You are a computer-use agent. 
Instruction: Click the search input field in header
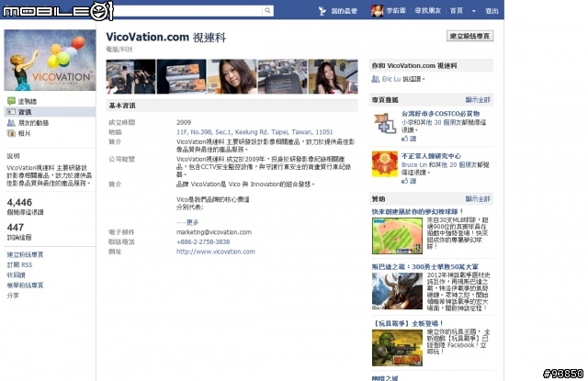(x=187, y=10)
